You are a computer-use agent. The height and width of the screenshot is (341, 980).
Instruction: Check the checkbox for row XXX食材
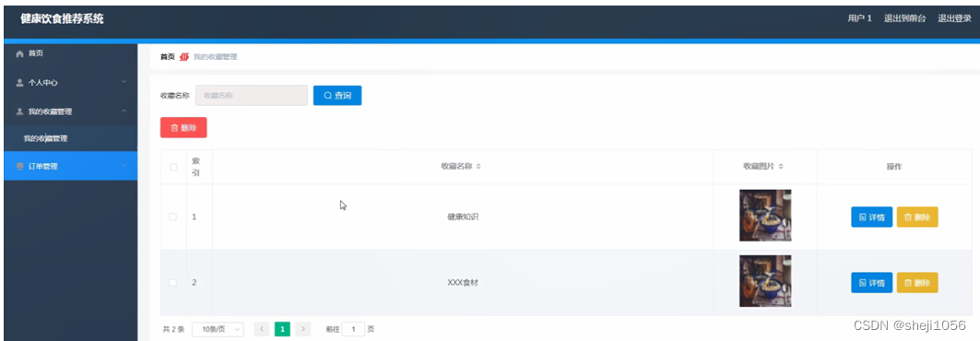pos(173,282)
